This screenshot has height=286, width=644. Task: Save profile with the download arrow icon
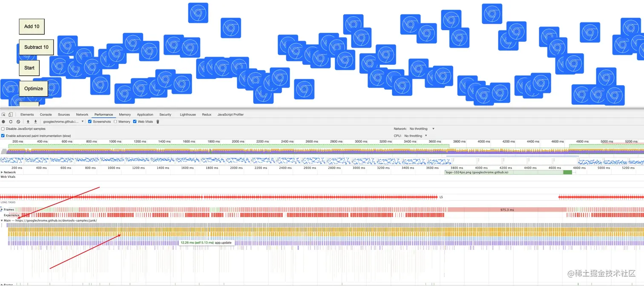[x=35, y=122]
